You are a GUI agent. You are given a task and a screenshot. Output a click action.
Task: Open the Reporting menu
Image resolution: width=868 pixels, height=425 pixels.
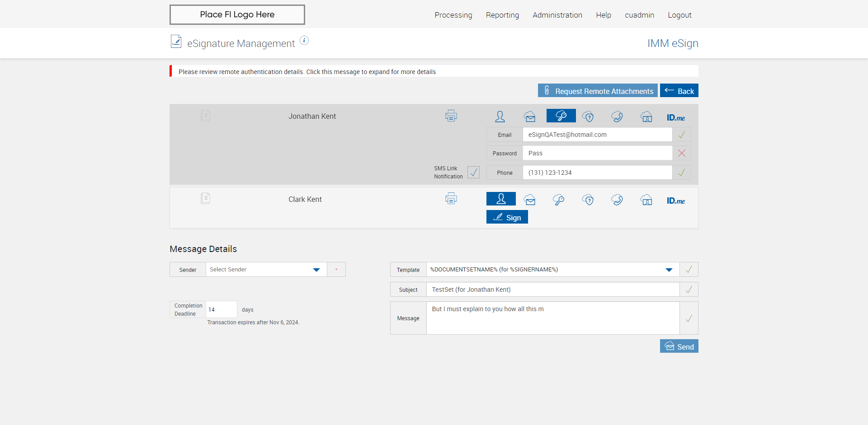(502, 15)
